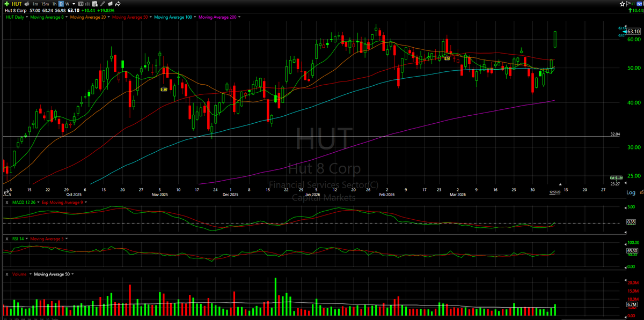Click the 32.04 horizontal line label

(615, 134)
